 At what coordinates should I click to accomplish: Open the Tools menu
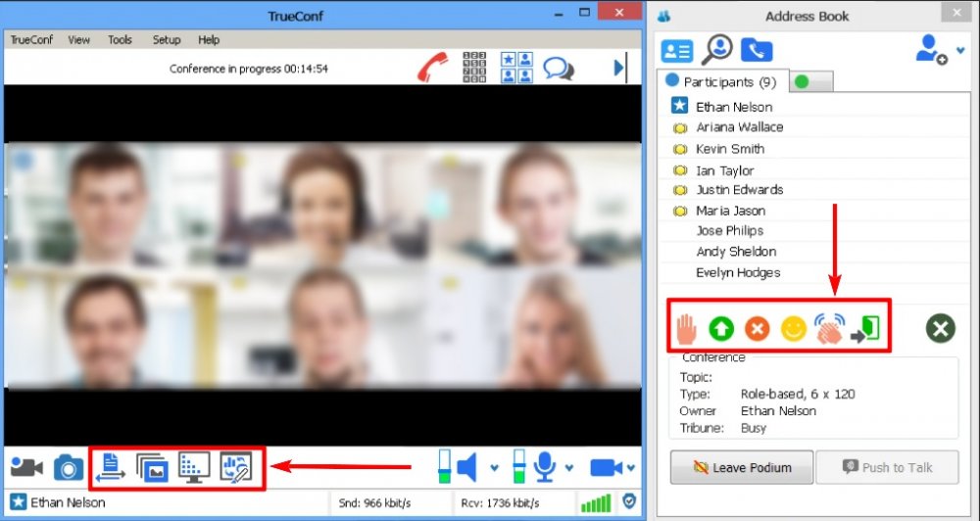[x=120, y=40]
